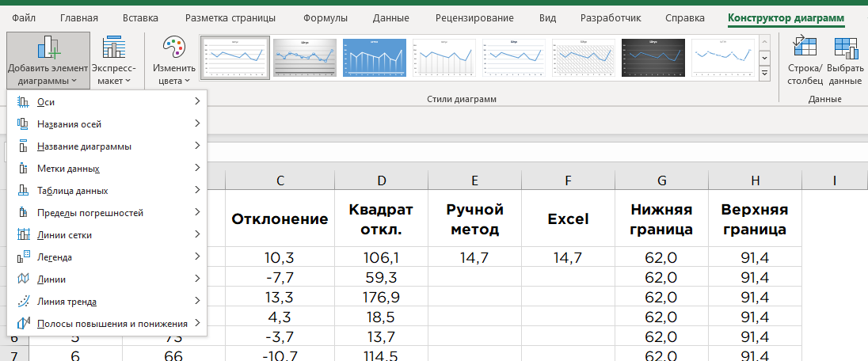Select row 7 header
Image resolution: width=868 pixels, height=361 pixels.
pyautogui.click(x=14, y=355)
